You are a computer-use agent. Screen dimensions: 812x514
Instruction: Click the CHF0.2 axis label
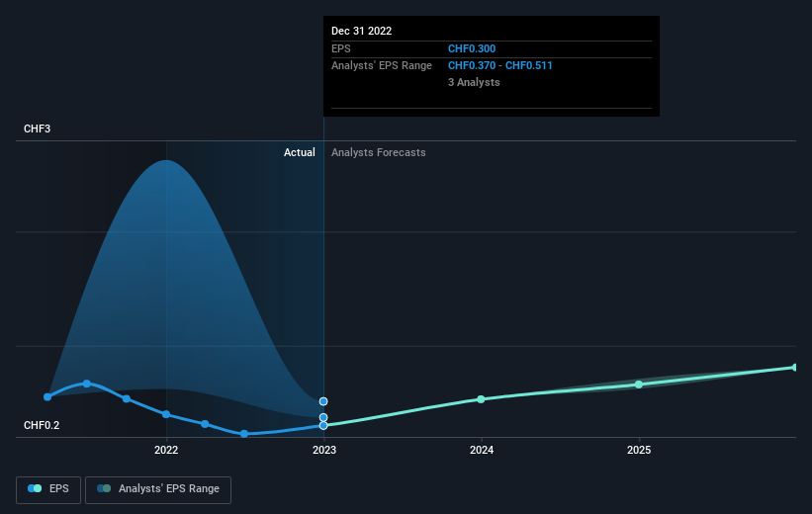[x=42, y=425]
